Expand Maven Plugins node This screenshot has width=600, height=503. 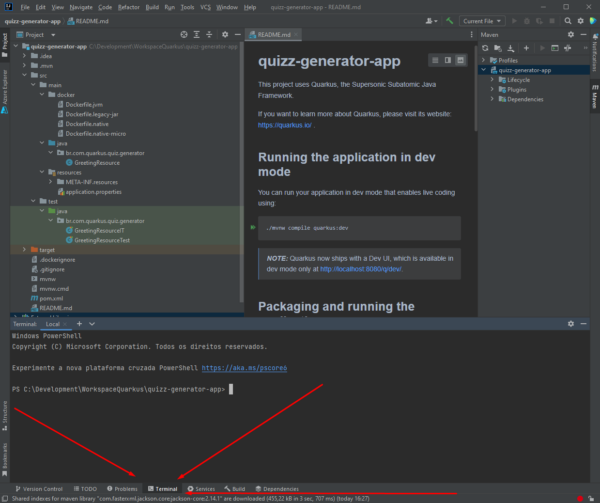(x=492, y=89)
